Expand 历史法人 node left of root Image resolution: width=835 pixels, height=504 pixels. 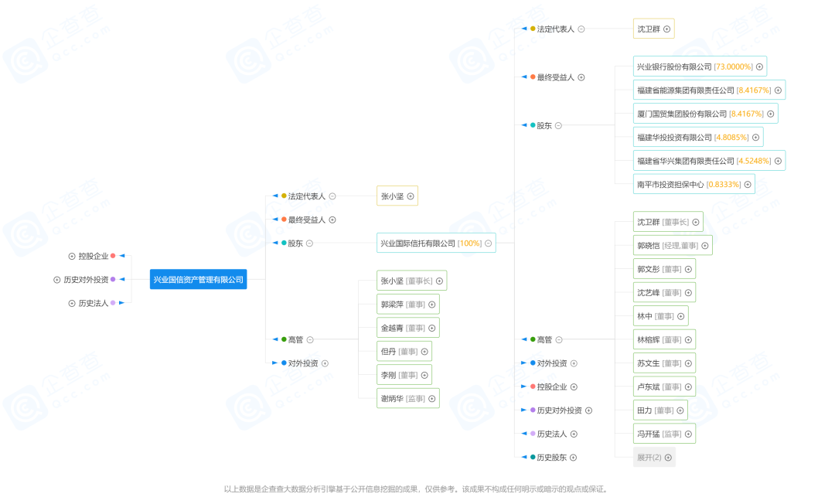[x=72, y=303]
